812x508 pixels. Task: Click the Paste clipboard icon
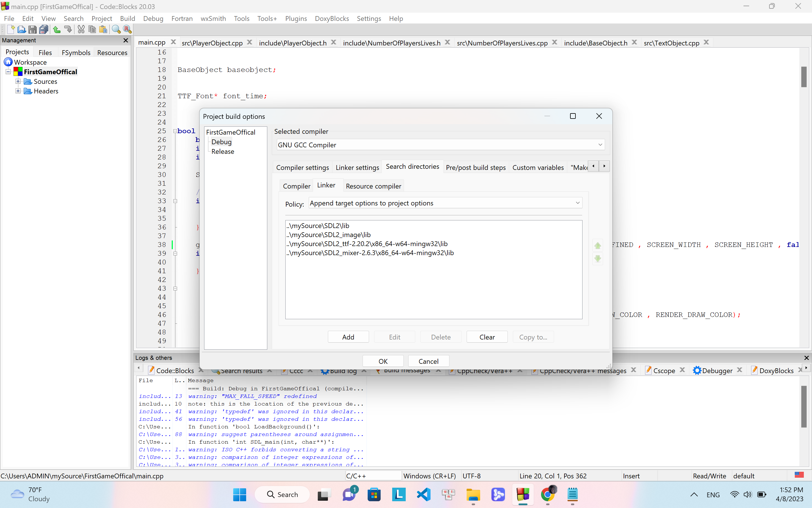click(103, 30)
